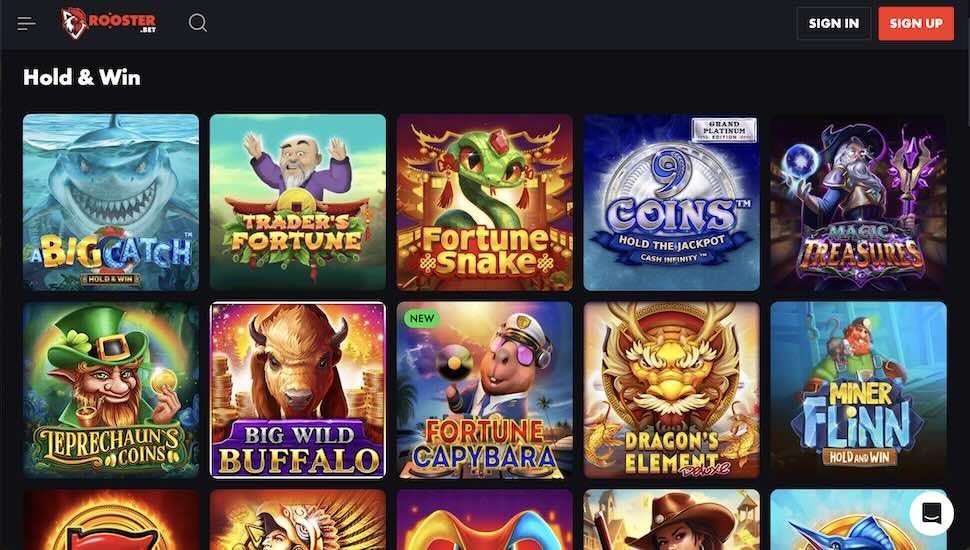
Task: Launch Leprechaun's Coins game
Action: (111, 390)
